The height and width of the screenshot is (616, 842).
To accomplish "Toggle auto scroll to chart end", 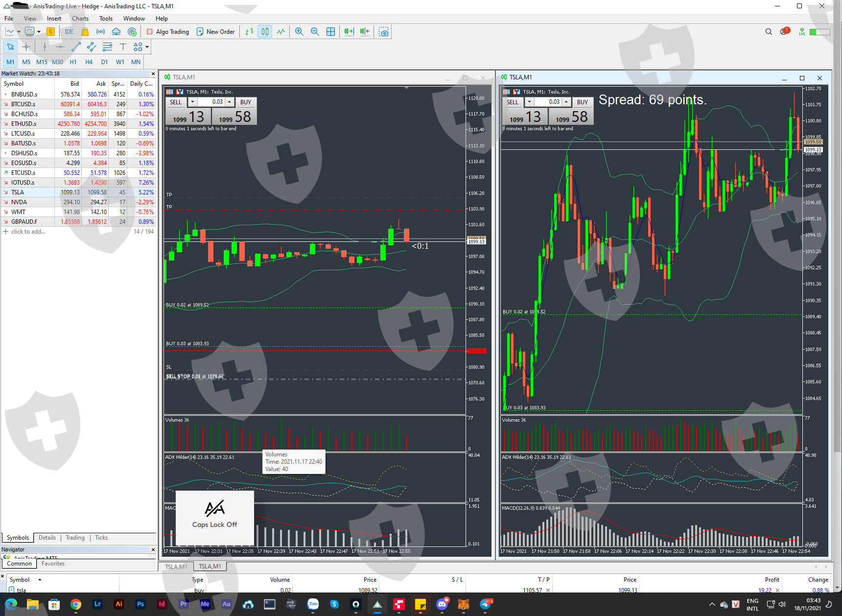I will (349, 32).
